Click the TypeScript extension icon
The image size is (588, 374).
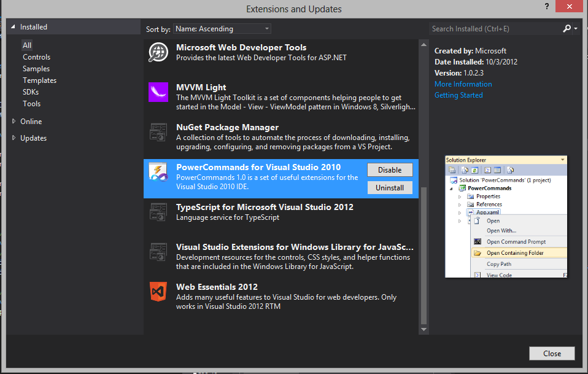(x=158, y=212)
